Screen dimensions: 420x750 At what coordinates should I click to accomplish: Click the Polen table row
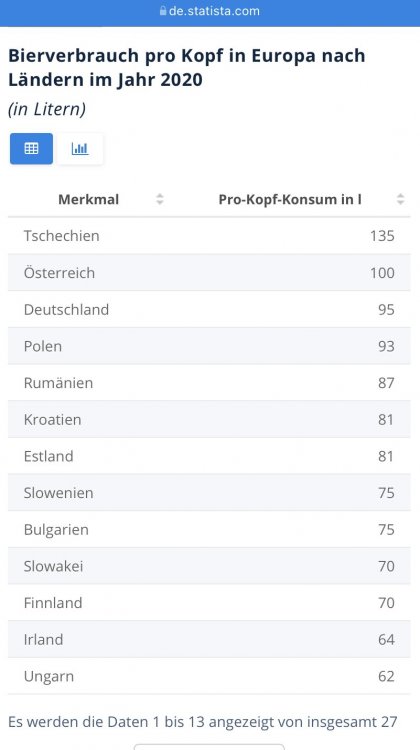(209, 346)
